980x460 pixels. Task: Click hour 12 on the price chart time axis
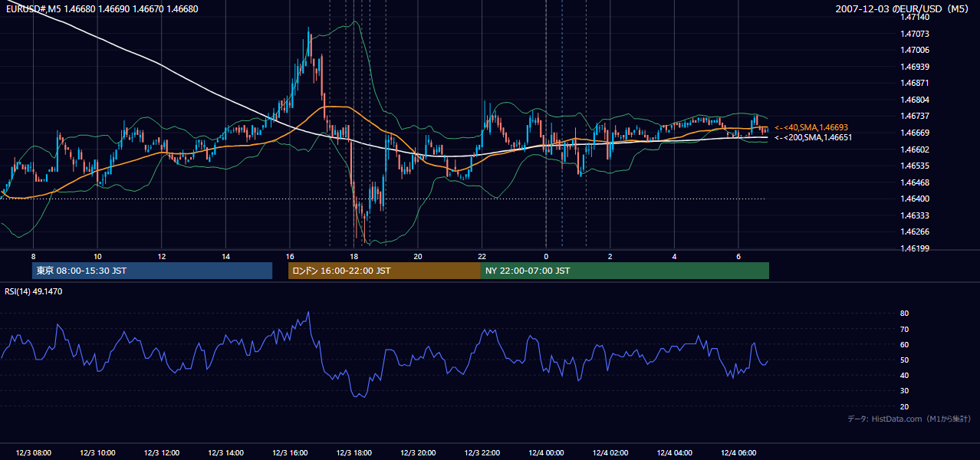coord(162,256)
